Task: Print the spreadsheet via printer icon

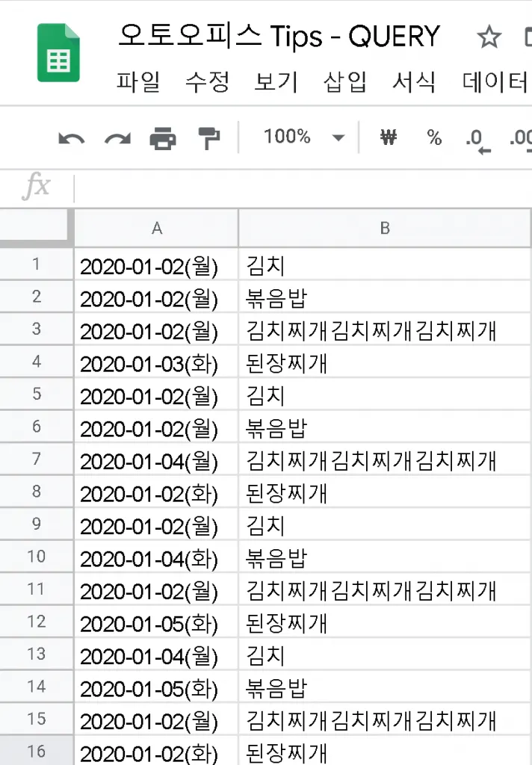Action: [163, 138]
